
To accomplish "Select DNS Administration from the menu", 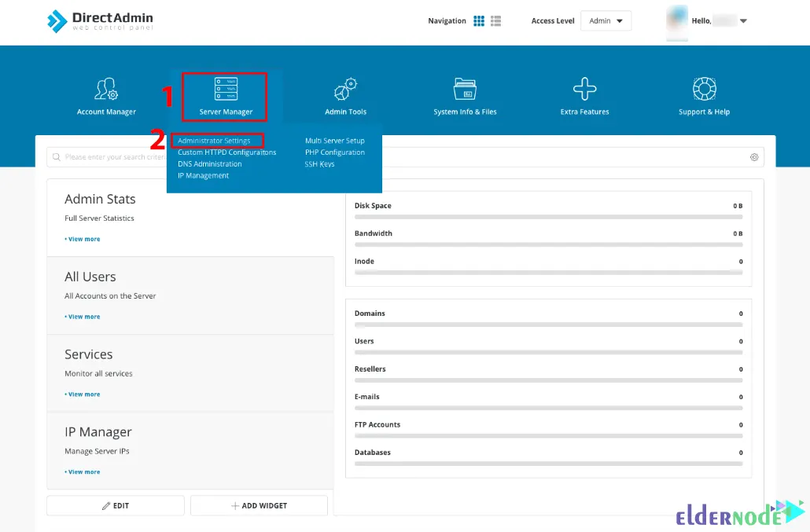I will click(208, 163).
